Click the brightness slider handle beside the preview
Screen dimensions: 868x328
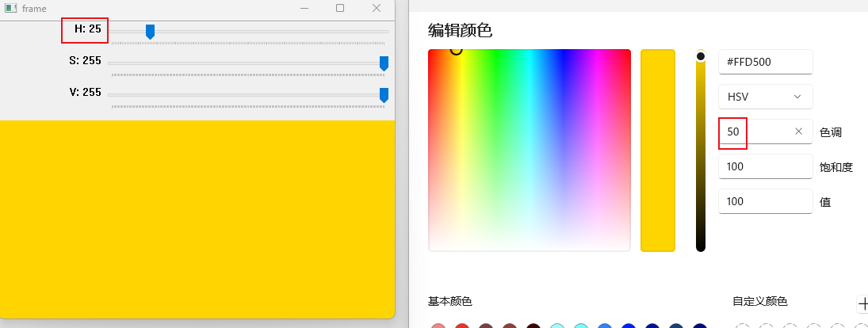click(700, 56)
